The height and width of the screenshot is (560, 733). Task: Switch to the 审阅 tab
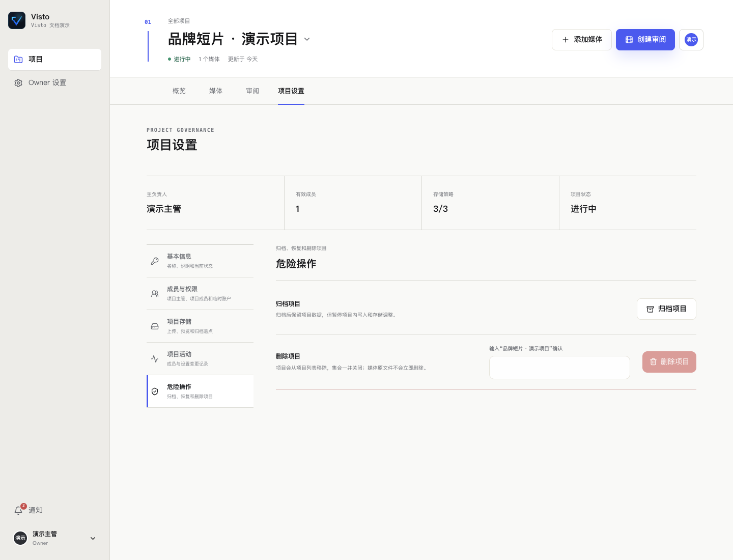(252, 91)
